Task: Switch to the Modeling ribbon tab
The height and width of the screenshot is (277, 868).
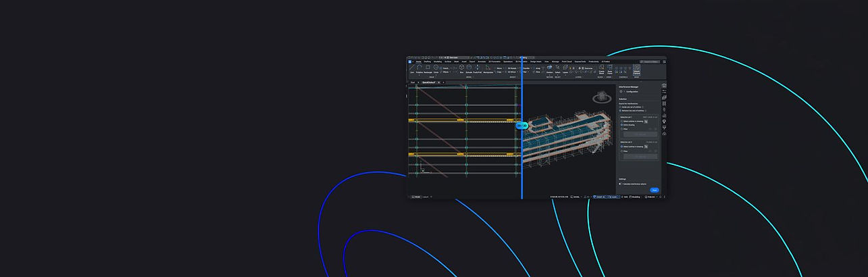Action: (x=438, y=61)
